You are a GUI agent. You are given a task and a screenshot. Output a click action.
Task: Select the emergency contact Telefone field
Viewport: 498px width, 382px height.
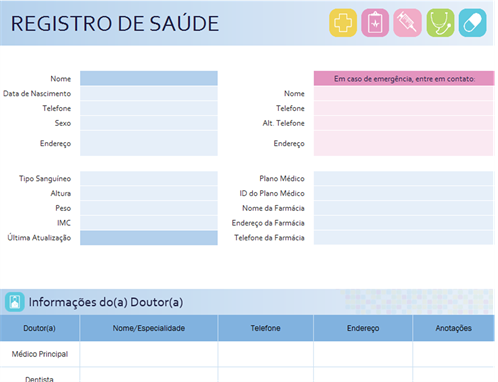403,108
